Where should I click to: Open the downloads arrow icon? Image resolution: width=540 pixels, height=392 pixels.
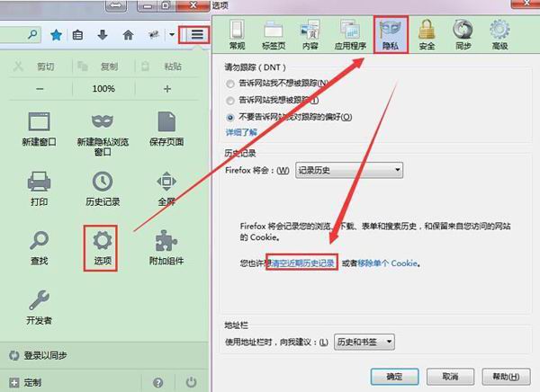[103, 34]
